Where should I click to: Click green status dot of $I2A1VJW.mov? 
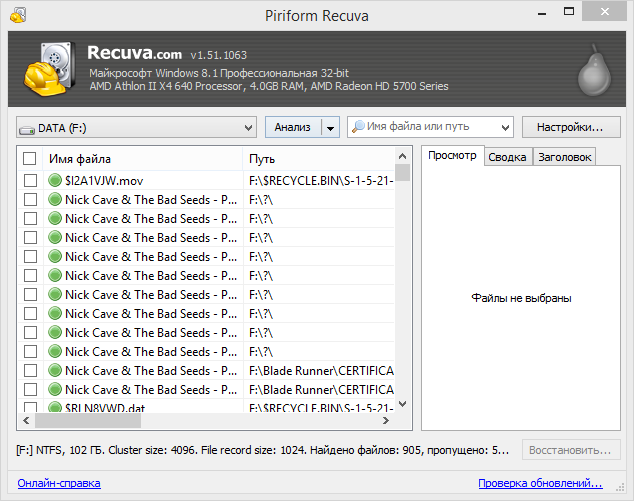coord(55,180)
